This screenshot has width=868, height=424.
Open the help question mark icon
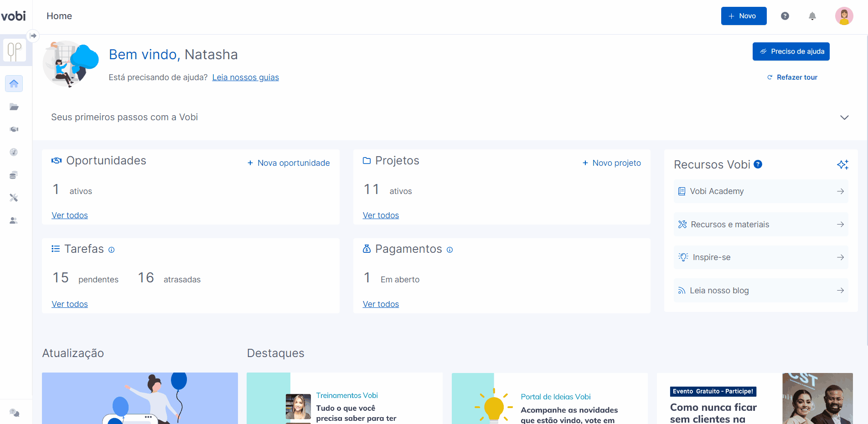coord(785,16)
